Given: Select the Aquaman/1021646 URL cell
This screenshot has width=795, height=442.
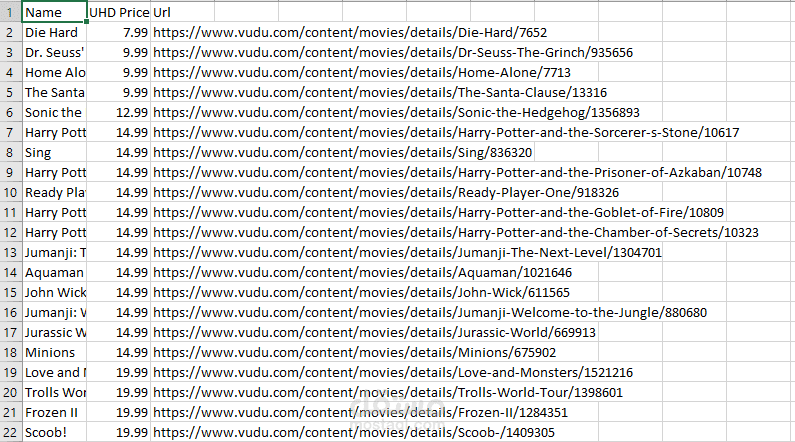Looking at the screenshot, I should click(x=362, y=273).
